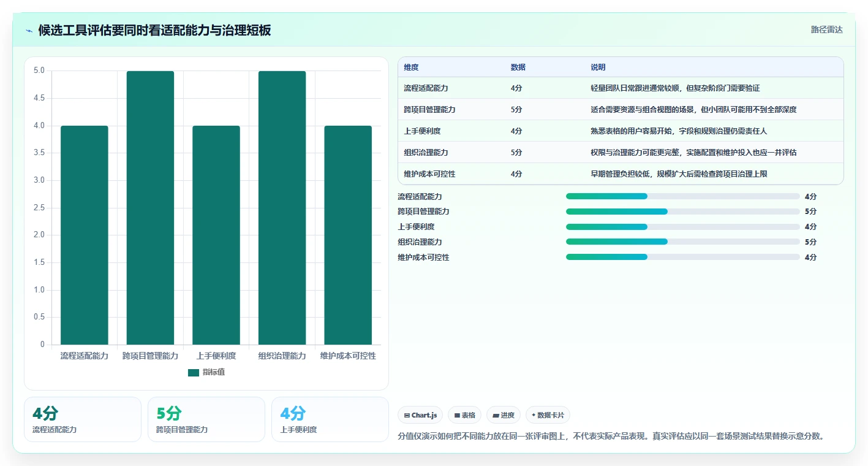Click the 4分 value in the 维护成本可控性 table row
Viewport: 868px width, 466px height.
[516, 174]
